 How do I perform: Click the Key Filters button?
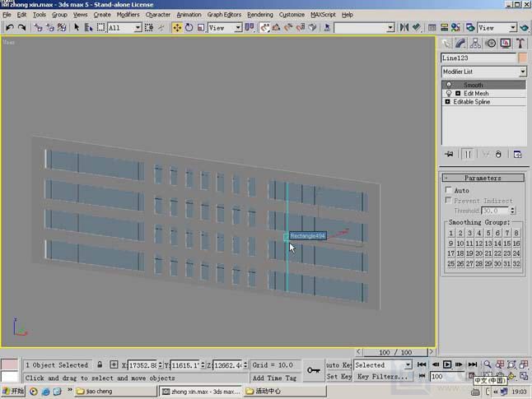point(383,377)
